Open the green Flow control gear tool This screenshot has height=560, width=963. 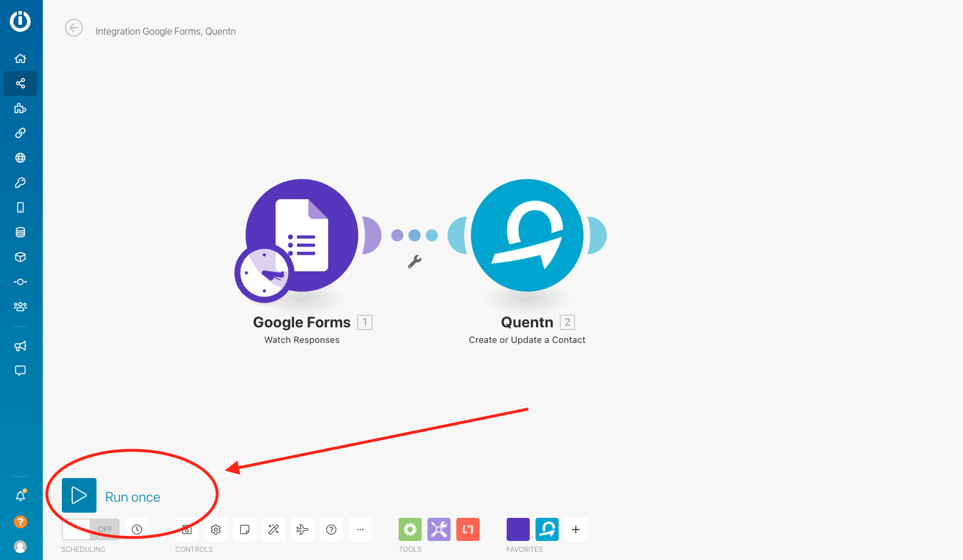(x=410, y=529)
